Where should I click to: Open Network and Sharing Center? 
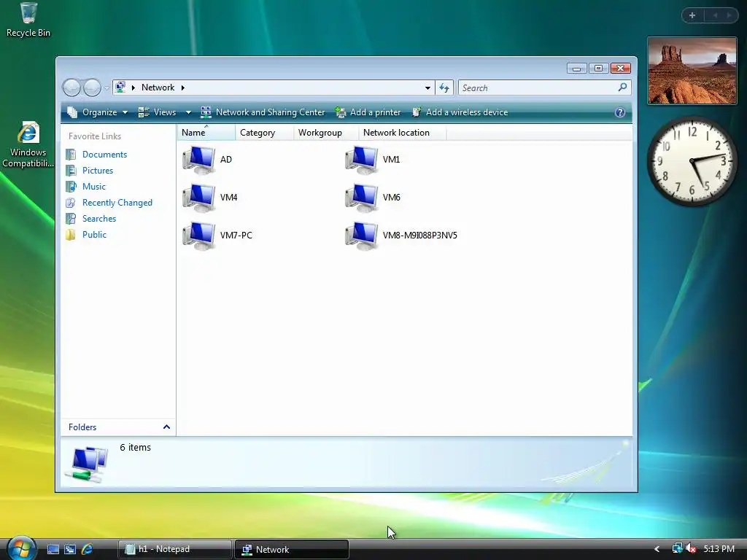coord(263,112)
